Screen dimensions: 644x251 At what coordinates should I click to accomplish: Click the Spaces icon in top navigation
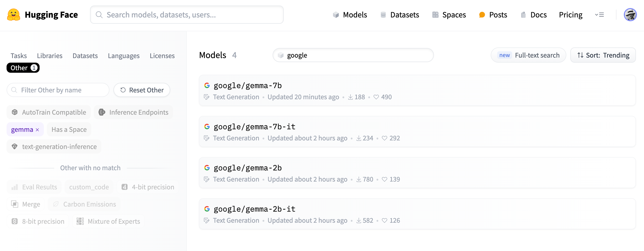tap(435, 15)
